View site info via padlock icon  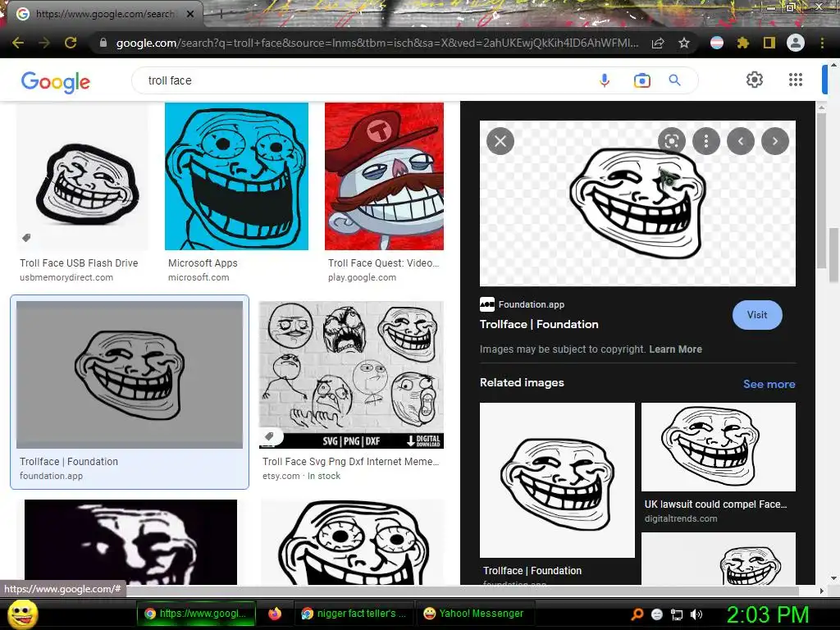(x=103, y=43)
